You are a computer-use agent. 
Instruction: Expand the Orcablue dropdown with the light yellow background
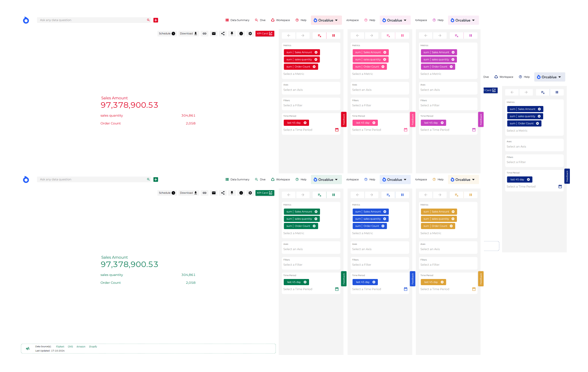pos(463,180)
